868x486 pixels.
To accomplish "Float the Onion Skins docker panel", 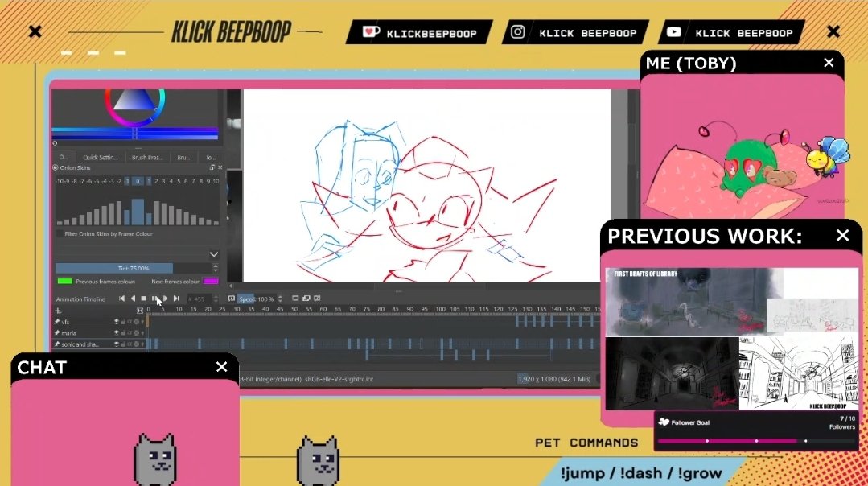I will click(x=212, y=167).
